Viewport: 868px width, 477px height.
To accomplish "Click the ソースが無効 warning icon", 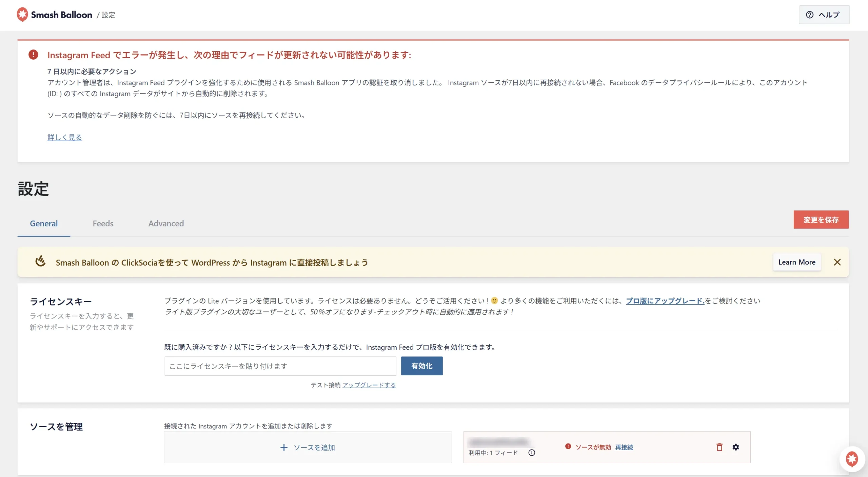I will (568, 447).
